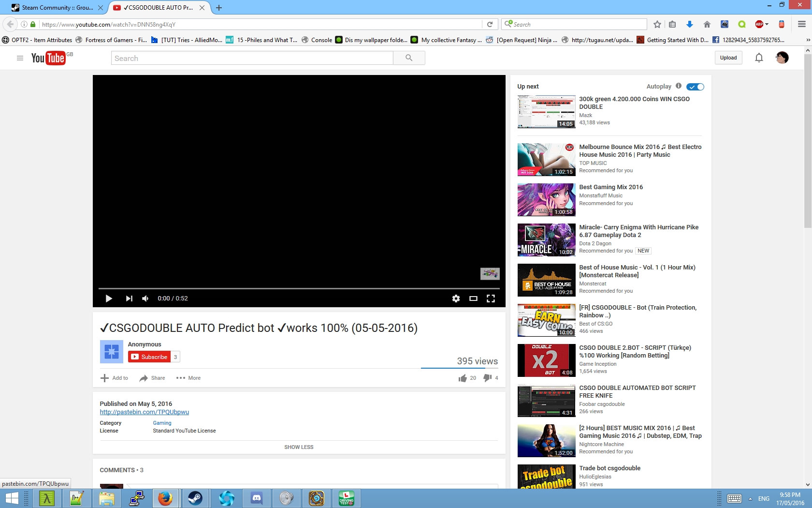Collapse description with SHOW LESS
The height and width of the screenshot is (508, 812).
[299, 447]
